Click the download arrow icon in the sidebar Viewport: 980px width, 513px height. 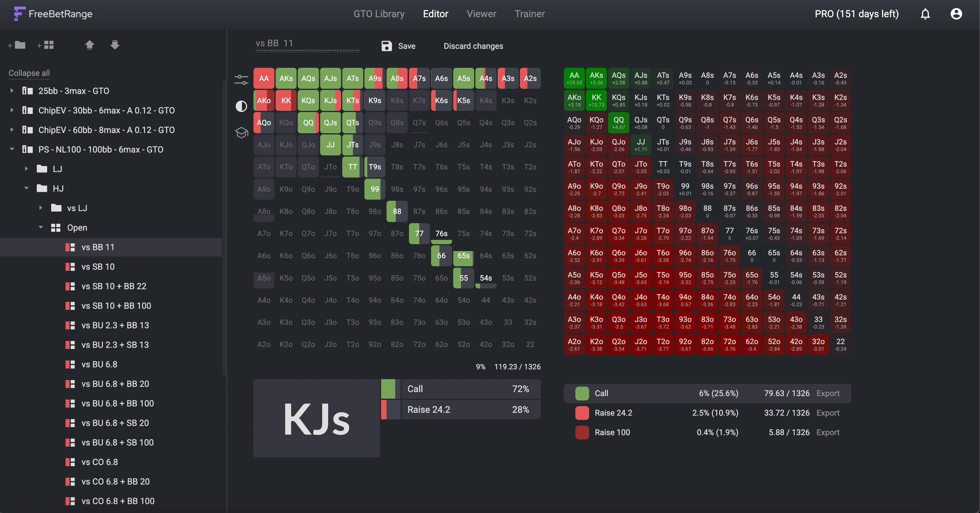click(115, 45)
